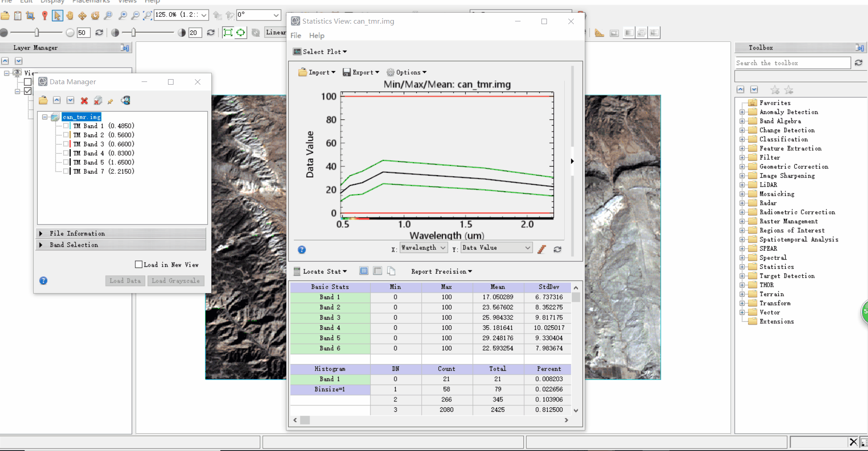
Task: Check the TM Band 5 (1.6500) checkbox
Action: [66, 162]
